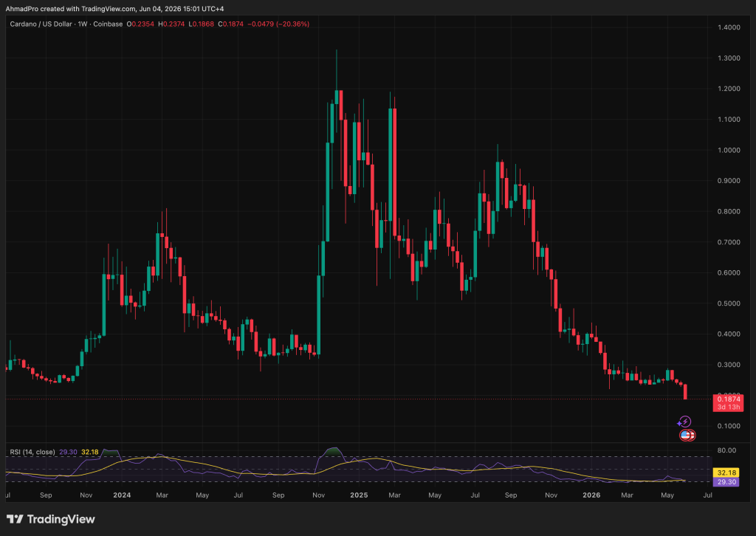Click the yellow 32.18 RSI axis label
The image size is (756, 536).
click(726, 473)
